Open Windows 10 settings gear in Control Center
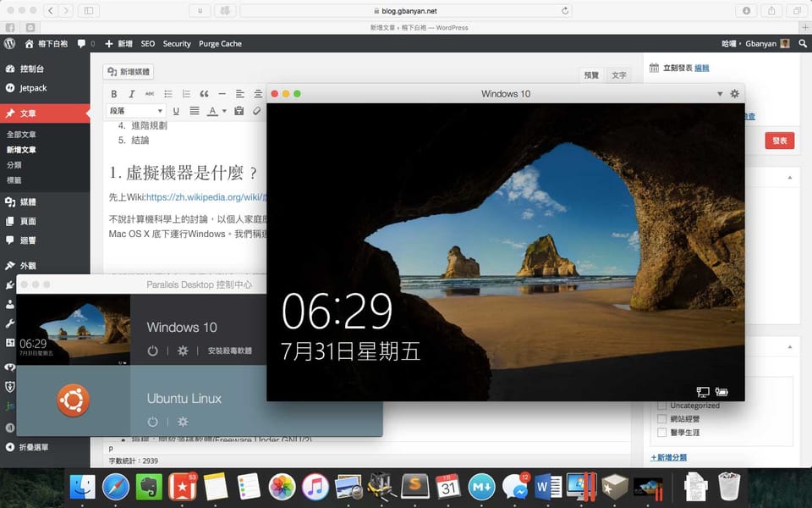The image size is (812, 508). click(x=183, y=351)
